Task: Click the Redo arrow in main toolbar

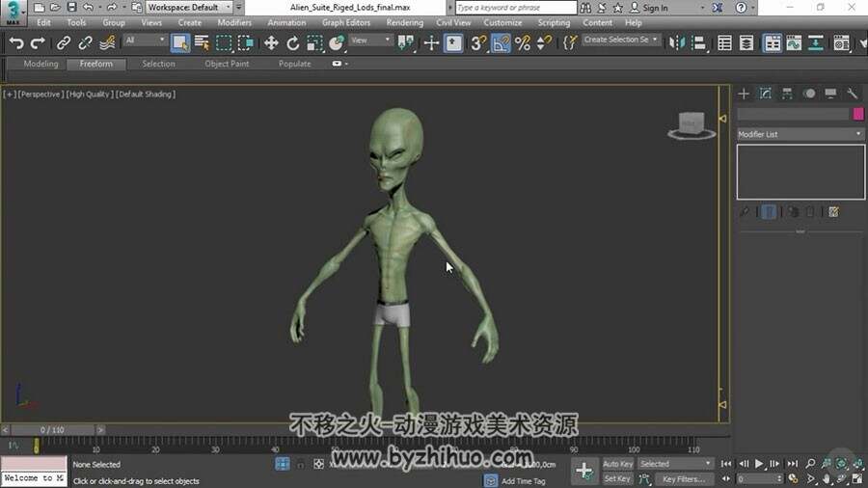Action: point(37,42)
